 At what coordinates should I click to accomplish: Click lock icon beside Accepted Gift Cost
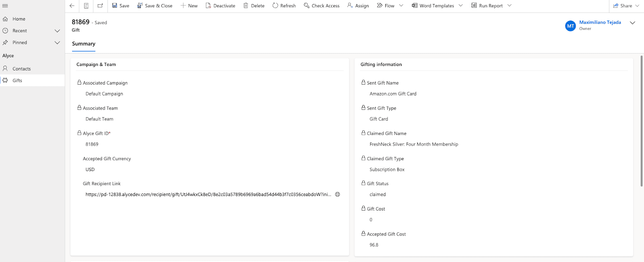363,233
